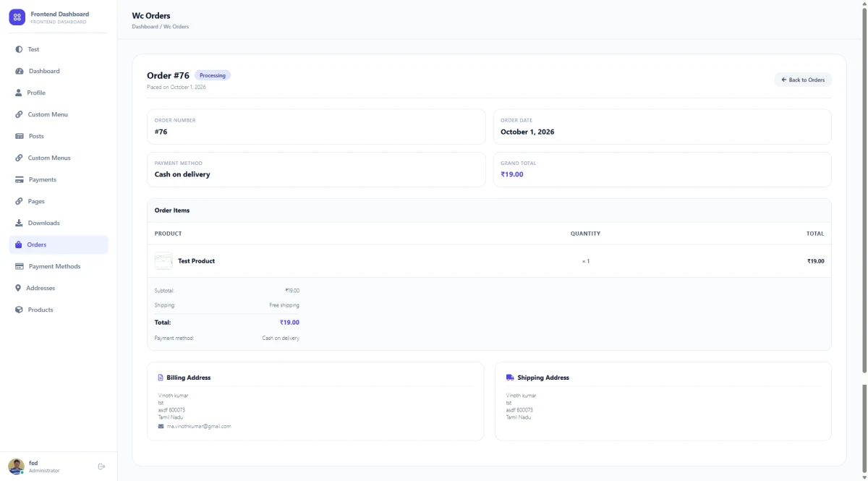This screenshot has height=481, width=868.
Task: Click the envelope icon before the email
Action: (161, 426)
